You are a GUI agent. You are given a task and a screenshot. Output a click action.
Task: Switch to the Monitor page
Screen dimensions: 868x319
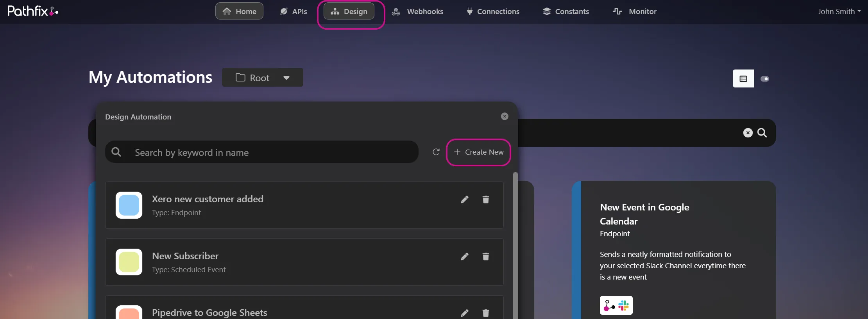click(635, 11)
